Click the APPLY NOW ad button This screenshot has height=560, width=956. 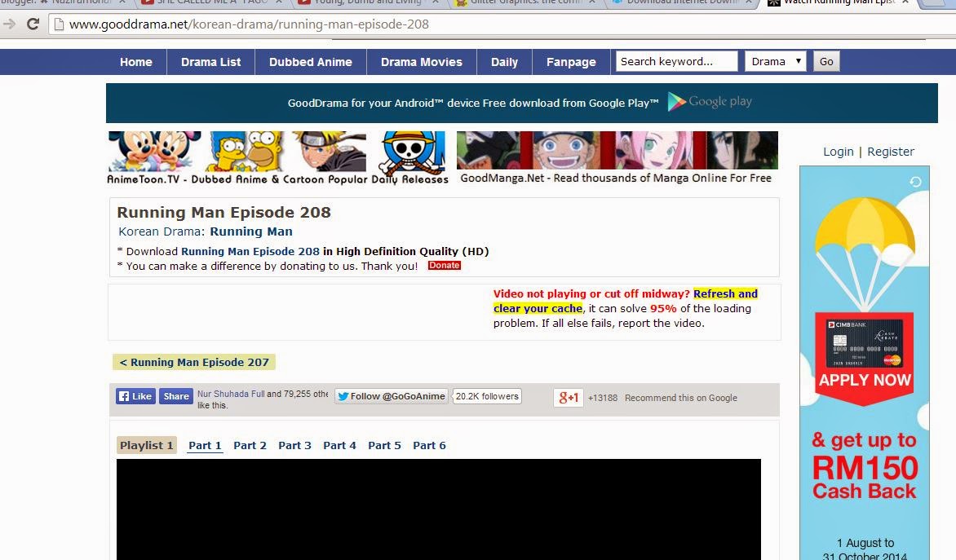click(865, 380)
